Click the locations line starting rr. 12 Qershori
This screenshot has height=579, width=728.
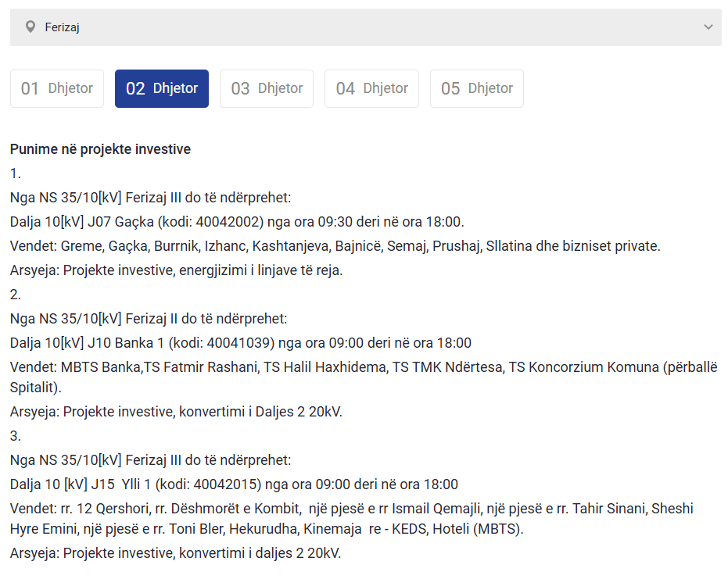[x=351, y=509]
